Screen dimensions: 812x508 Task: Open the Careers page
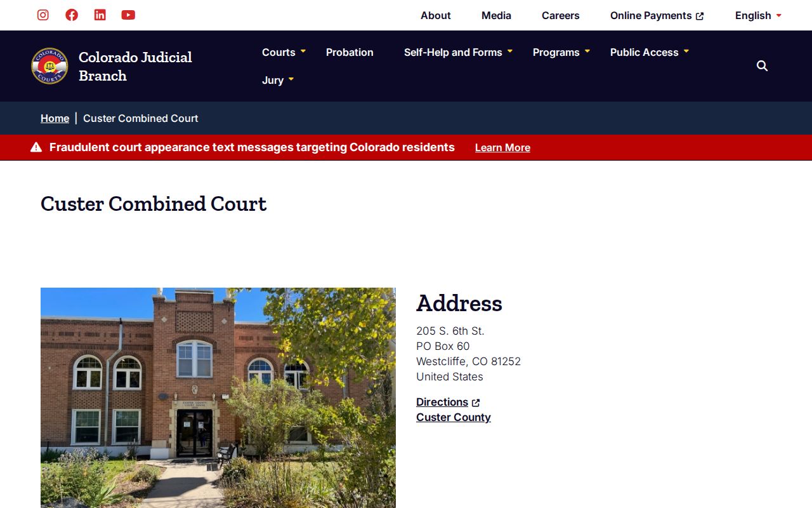coord(561,15)
